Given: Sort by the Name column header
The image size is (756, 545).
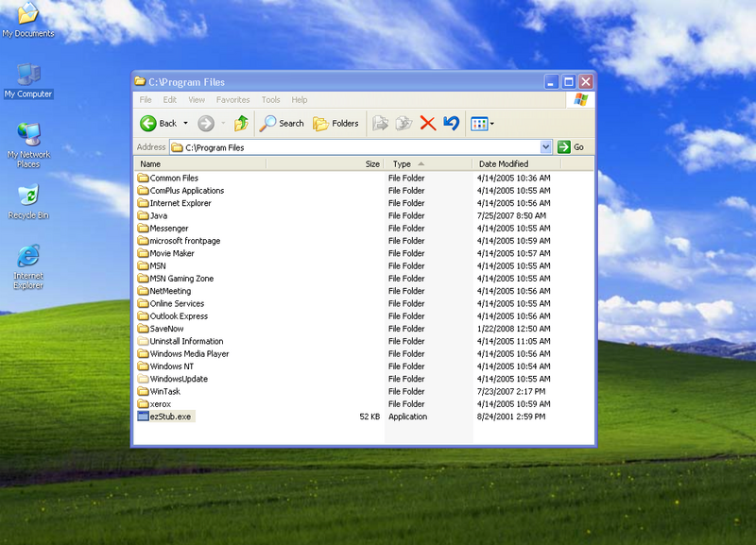Looking at the screenshot, I should click(200, 163).
